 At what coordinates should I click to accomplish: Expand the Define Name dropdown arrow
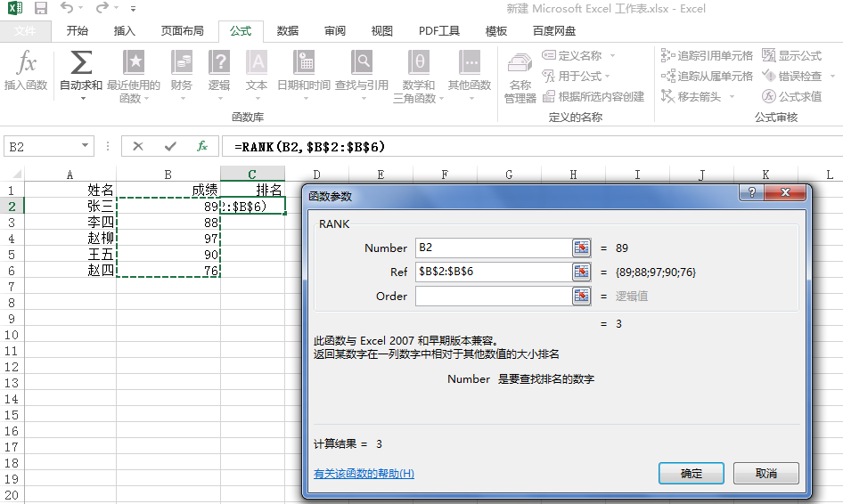tap(612, 55)
